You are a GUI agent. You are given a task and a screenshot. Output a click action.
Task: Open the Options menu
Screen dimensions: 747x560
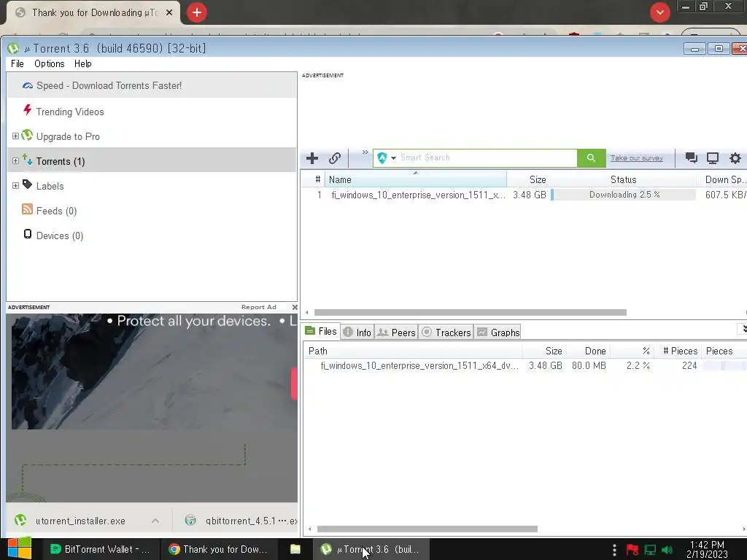click(49, 64)
